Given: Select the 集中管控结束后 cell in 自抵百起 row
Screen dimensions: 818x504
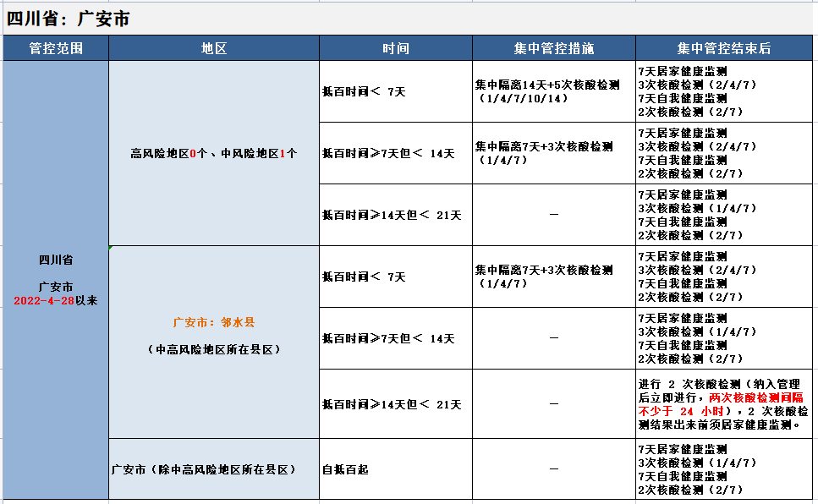Looking at the screenshot, I should (724, 469).
